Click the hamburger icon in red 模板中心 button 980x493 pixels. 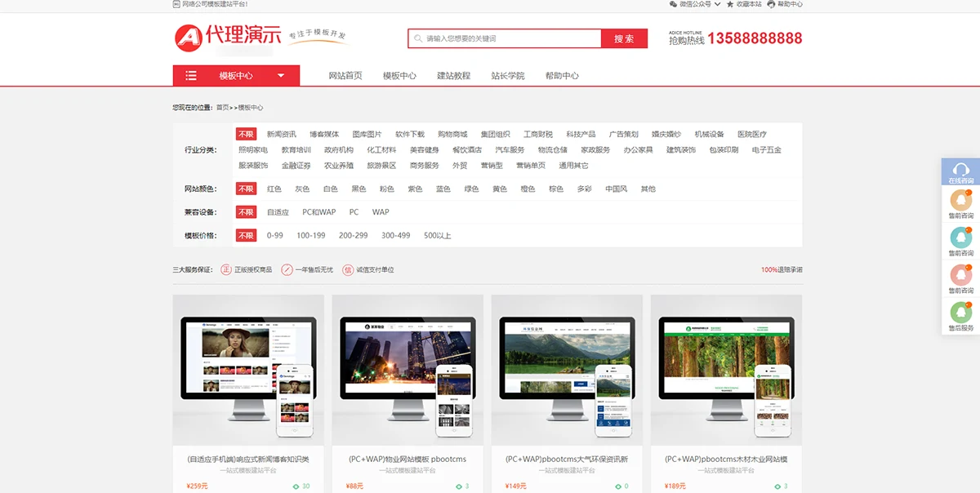[191, 76]
